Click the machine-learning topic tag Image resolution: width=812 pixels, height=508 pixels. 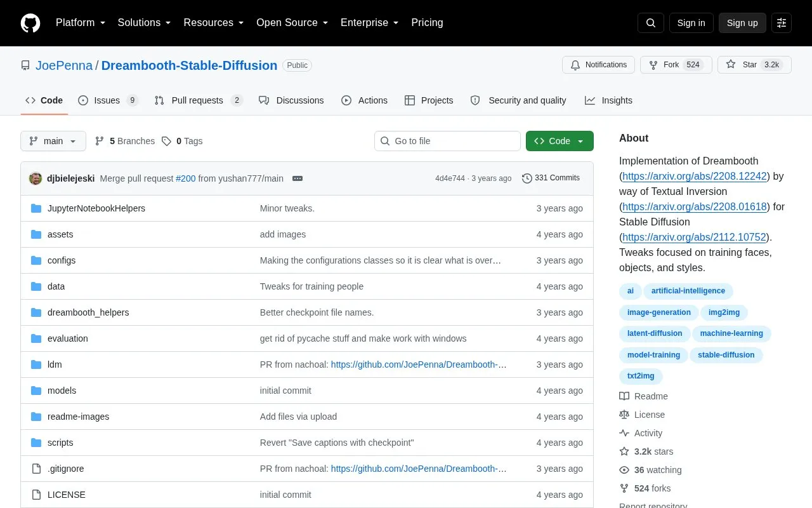click(731, 333)
